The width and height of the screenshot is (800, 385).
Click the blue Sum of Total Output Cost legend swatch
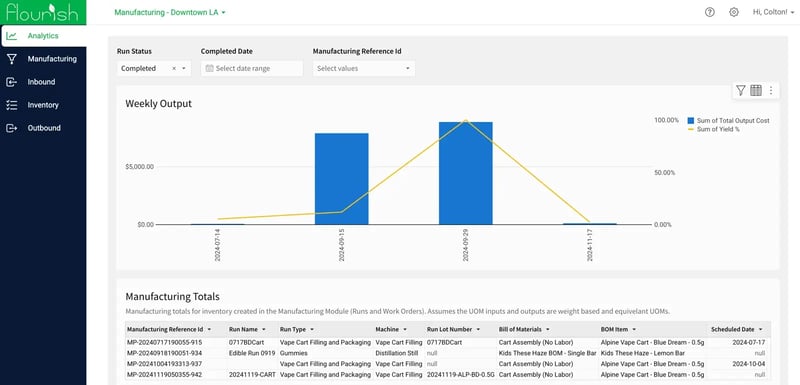point(691,121)
